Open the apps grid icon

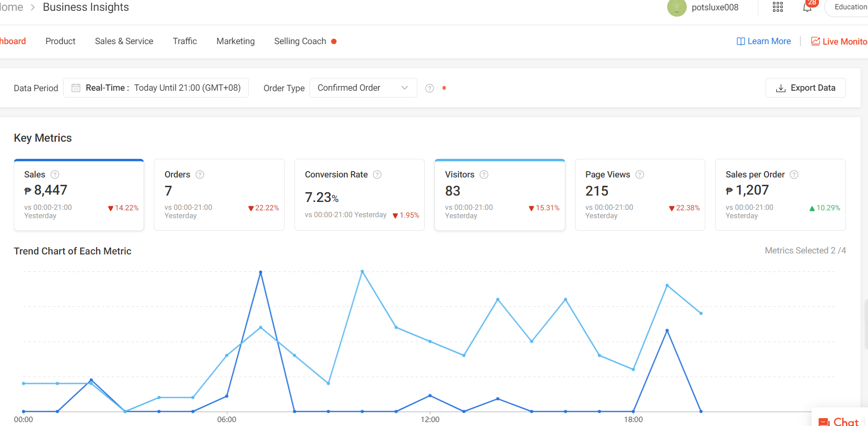778,7
